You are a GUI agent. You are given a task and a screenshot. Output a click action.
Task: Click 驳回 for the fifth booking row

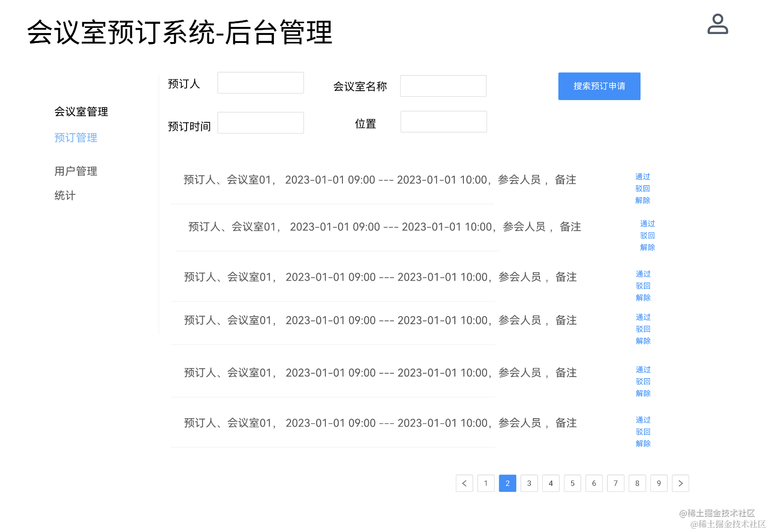pyautogui.click(x=643, y=381)
